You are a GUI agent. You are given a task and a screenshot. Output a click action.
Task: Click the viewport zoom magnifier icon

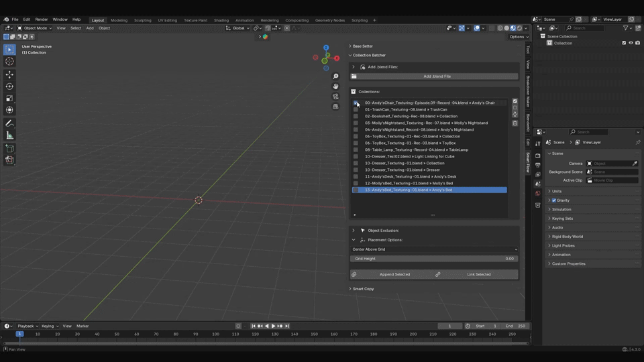click(335, 76)
